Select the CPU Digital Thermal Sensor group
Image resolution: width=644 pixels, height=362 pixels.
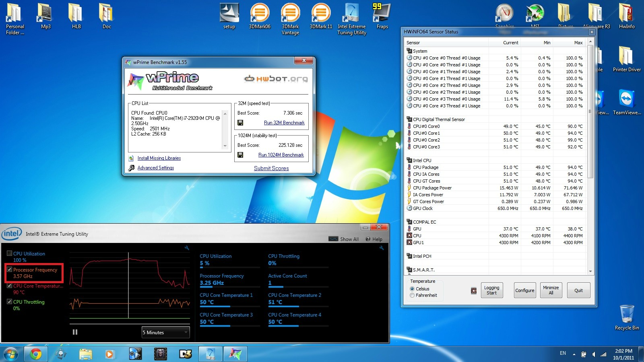[x=495, y=119]
